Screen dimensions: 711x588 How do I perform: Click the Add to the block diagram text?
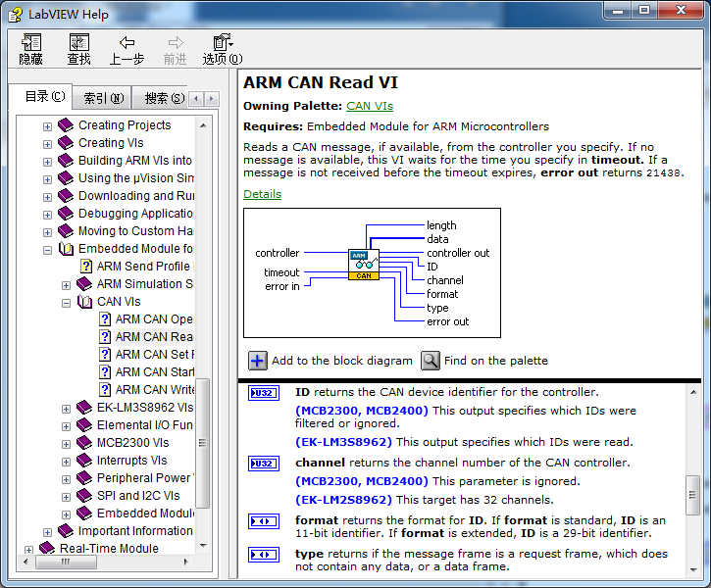tap(342, 361)
